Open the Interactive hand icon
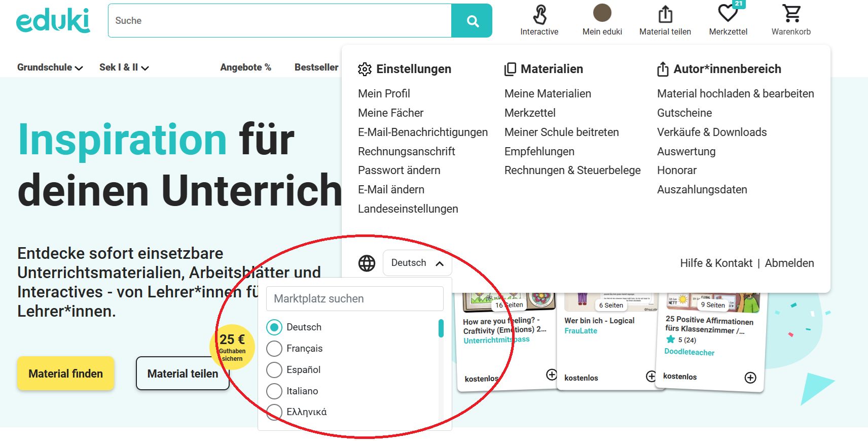The width and height of the screenshot is (868, 441). [539, 14]
